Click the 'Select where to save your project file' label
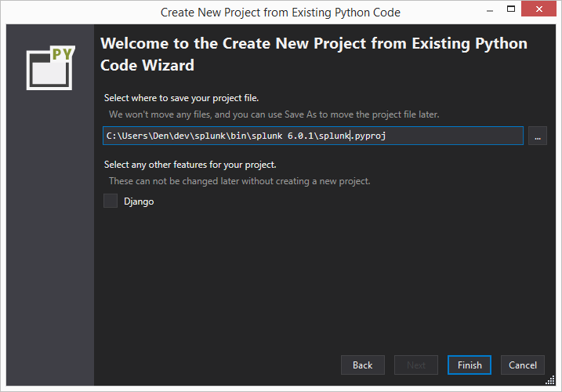The height and width of the screenshot is (392, 562). click(181, 98)
